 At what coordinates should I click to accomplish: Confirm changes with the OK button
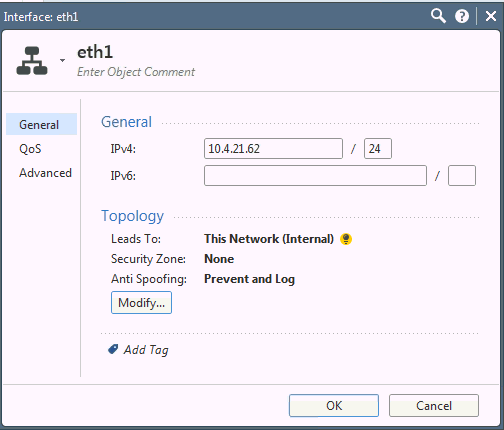[334, 406]
